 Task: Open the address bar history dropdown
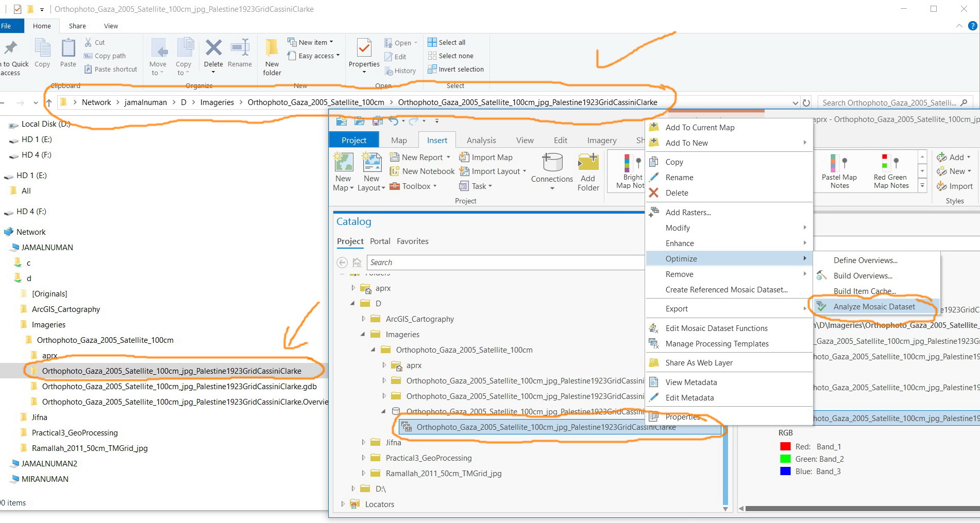(x=795, y=102)
